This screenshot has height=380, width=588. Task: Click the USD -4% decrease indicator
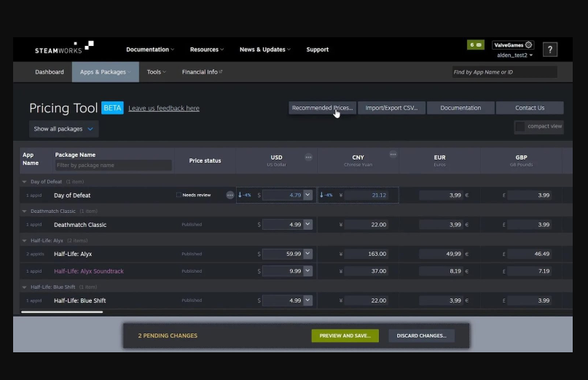[x=245, y=195]
